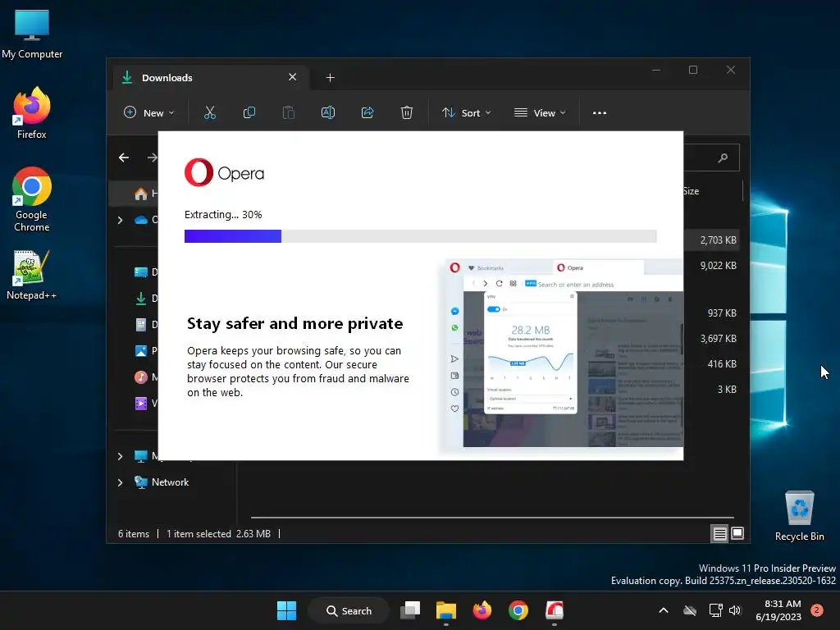Expand the OneDrive cloud tree node
The width and height of the screenshot is (840, 630).
coord(120,220)
